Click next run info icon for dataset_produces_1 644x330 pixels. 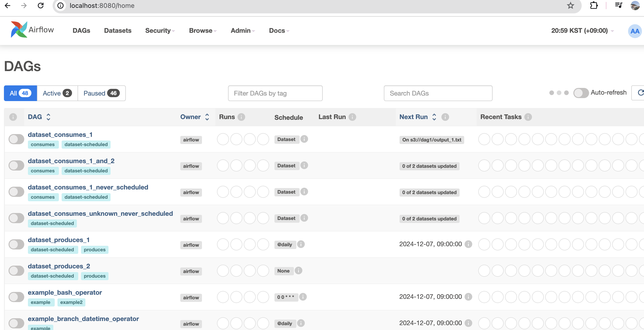pyautogui.click(x=468, y=244)
